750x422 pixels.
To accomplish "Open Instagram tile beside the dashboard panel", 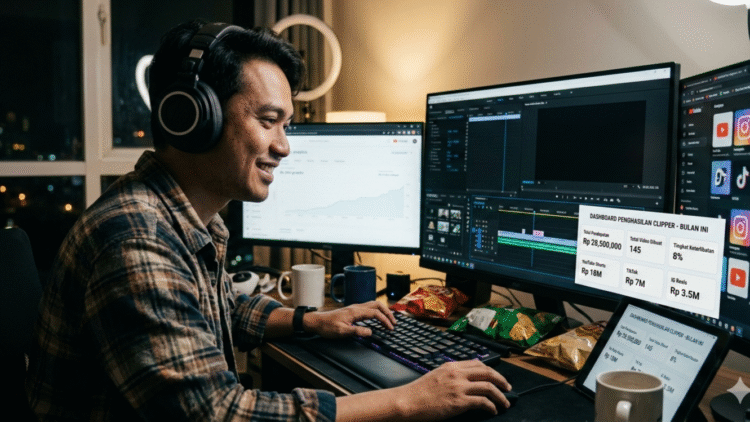I will tap(740, 228).
